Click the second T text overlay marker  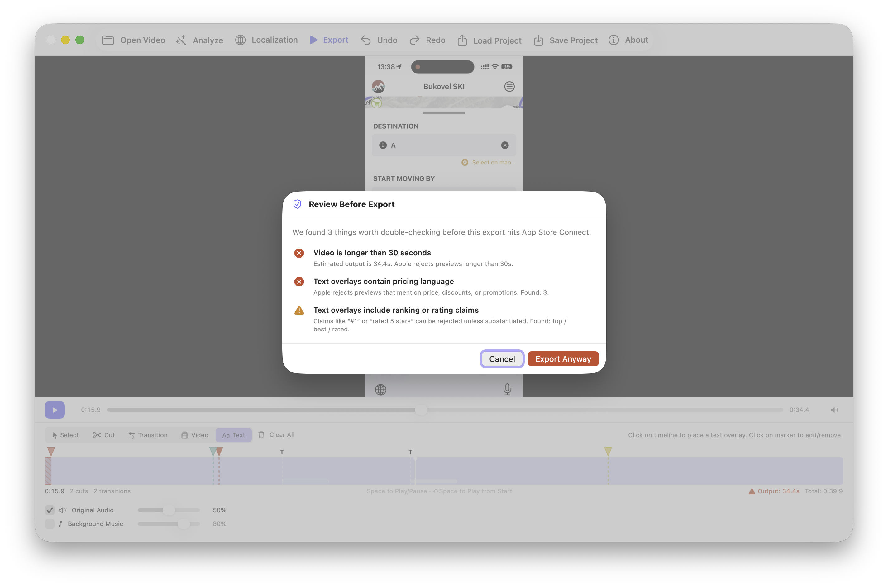point(410,452)
